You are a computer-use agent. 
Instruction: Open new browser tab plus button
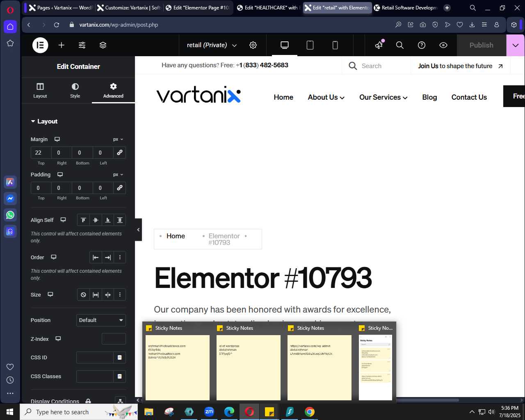click(447, 8)
